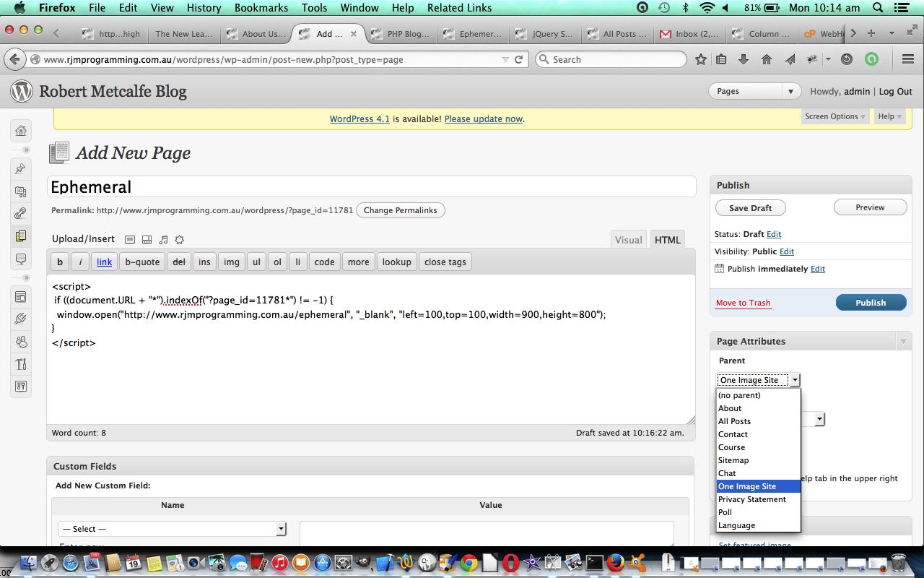Open the Settings sidebar icon
Image resolution: width=924 pixels, height=578 pixels.
point(21,387)
